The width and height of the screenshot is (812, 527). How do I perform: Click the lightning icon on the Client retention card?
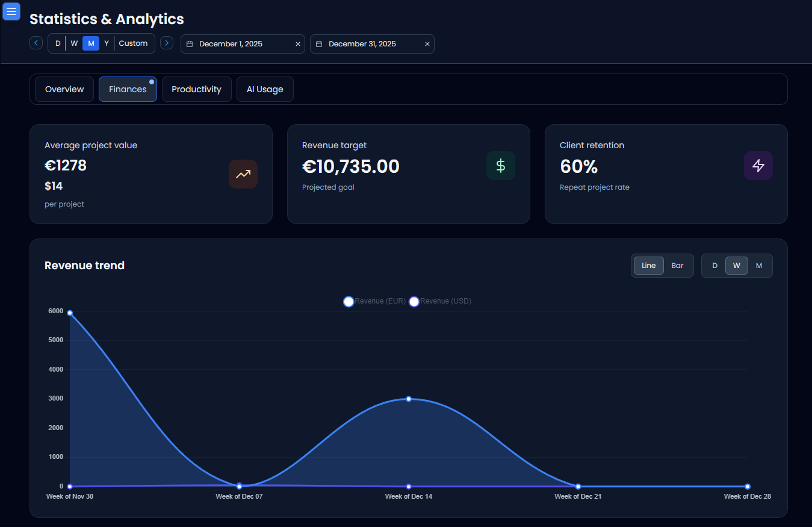tap(758, 166)
